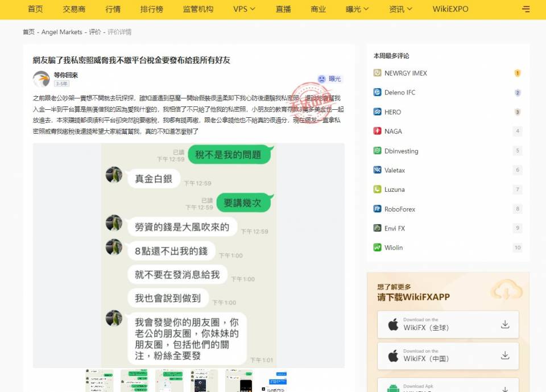Open the NAGA broker link
The height and width of the screenshot is (392, 546).
[x=393, y=131]
